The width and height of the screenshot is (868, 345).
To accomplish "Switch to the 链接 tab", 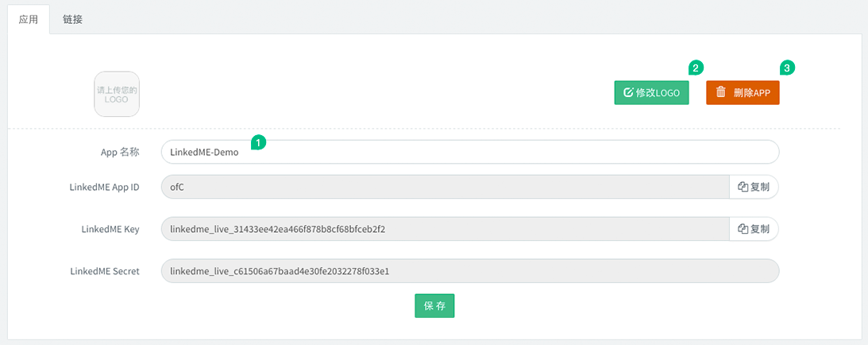I will coord(72,19).
